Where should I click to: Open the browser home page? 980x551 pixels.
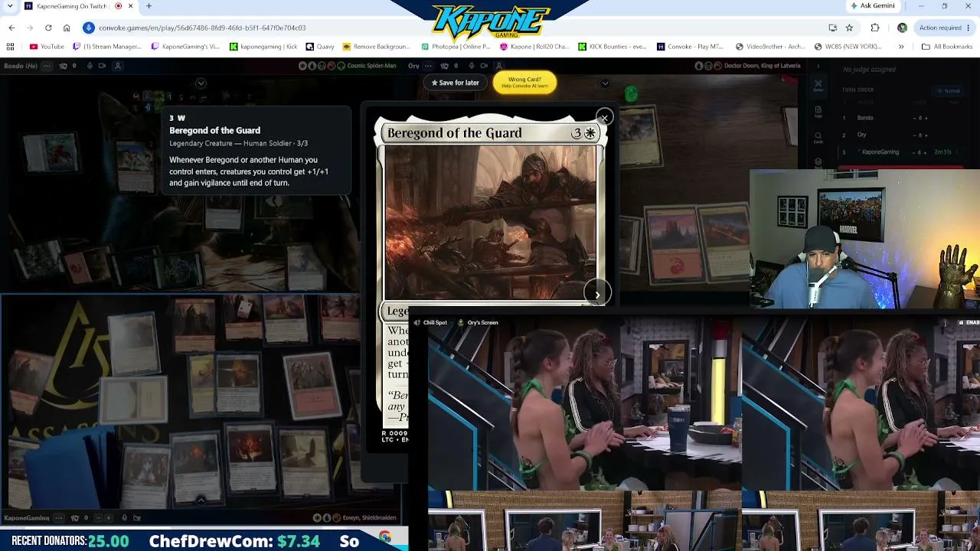(67, 28)
